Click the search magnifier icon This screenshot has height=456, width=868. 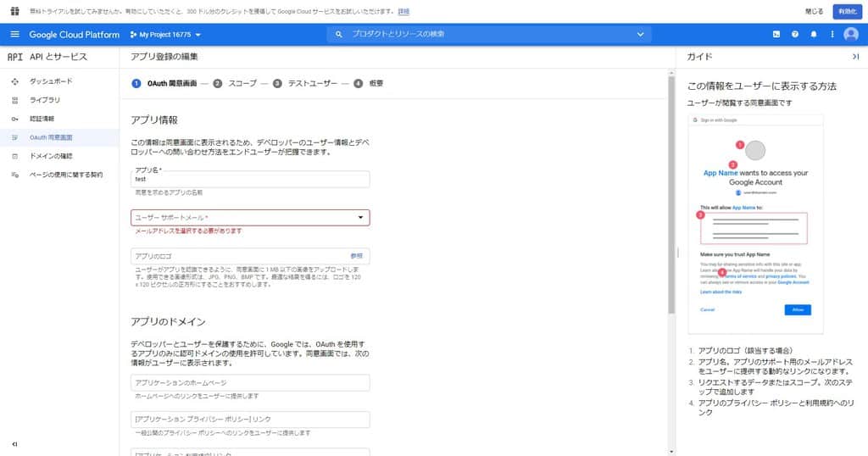coord(339,34)
